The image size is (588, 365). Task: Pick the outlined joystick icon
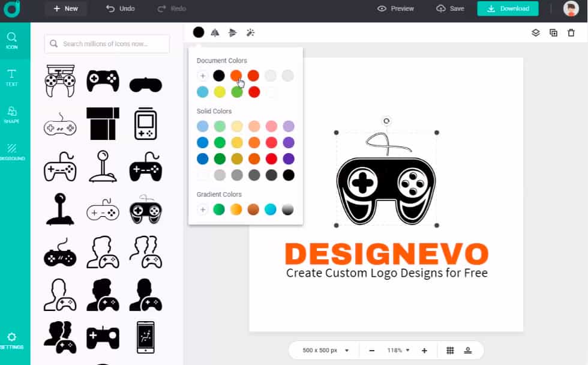click(103, 166)
